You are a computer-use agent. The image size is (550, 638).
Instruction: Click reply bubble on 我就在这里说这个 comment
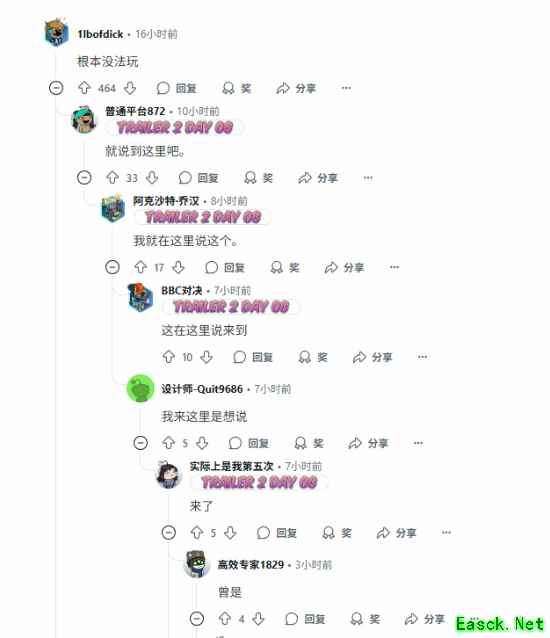pyautogui.click(x=211, y=267)
